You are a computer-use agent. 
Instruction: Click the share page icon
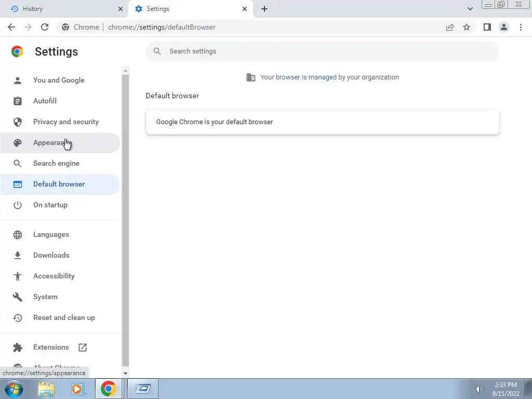click(x=450, y=27)
